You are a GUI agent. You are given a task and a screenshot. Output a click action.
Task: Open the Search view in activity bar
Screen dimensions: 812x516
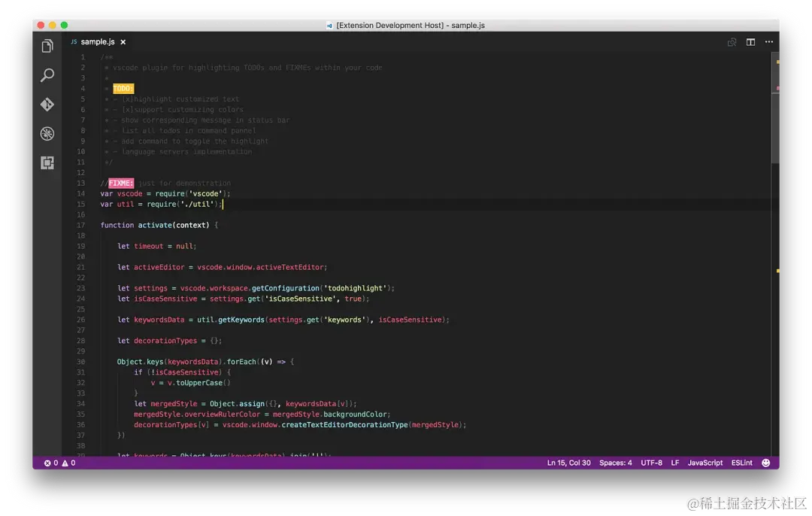point(47,75)
